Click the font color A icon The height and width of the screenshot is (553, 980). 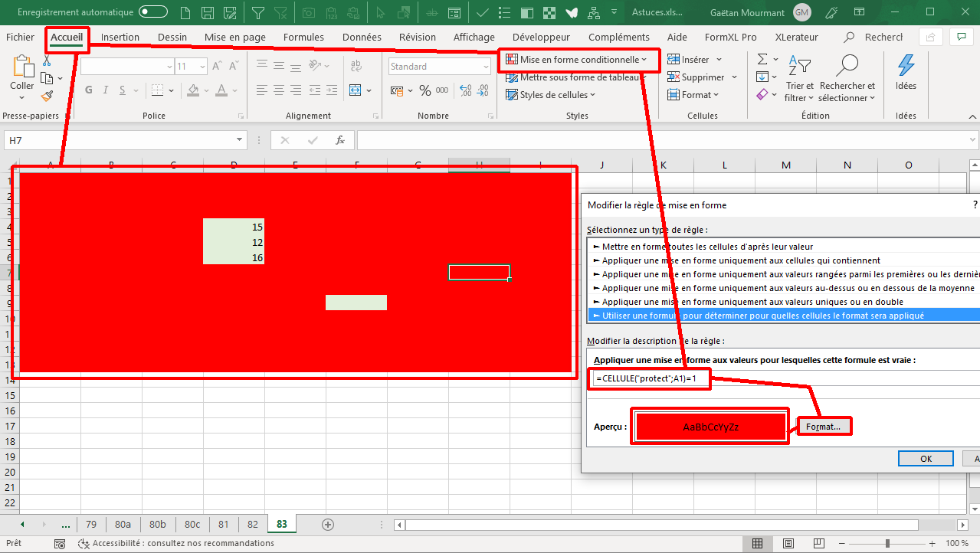coord(222,90)
